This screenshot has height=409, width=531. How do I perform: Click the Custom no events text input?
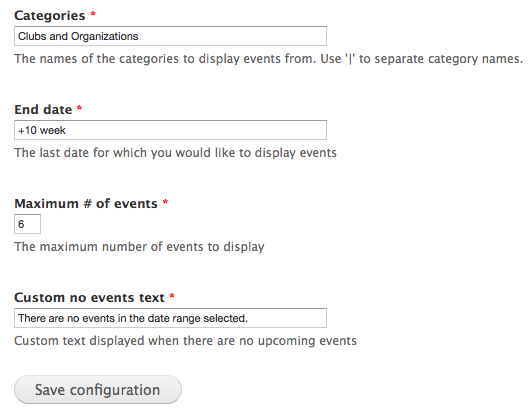click(170, 318)
